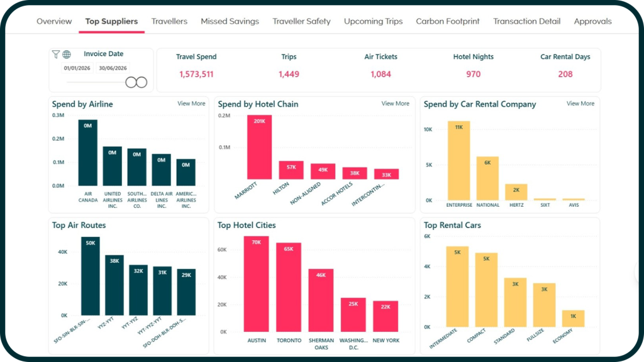Screen dimensions: 644x362
Task: Select the Toronto 65K hotel city bar
Action: 289,287
